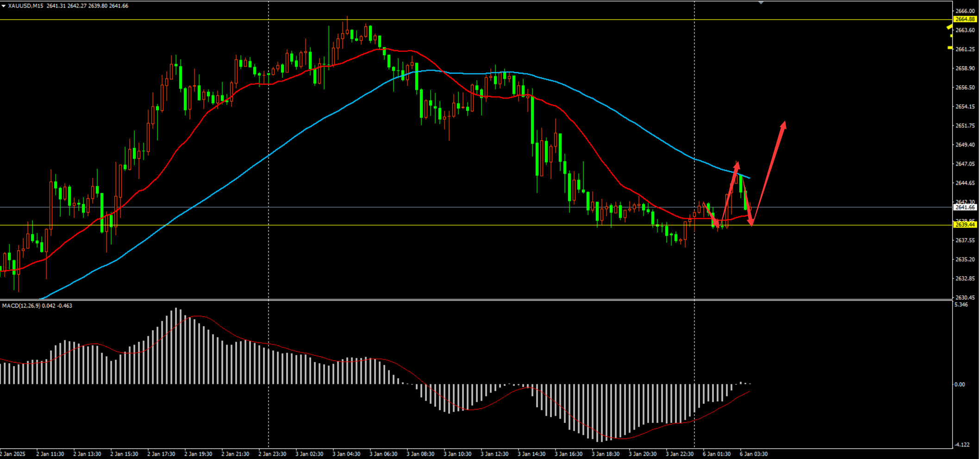980x459 pixels.
Task: Click the 3 Jan 22:30 time label
Action: [x=680, y=454]
